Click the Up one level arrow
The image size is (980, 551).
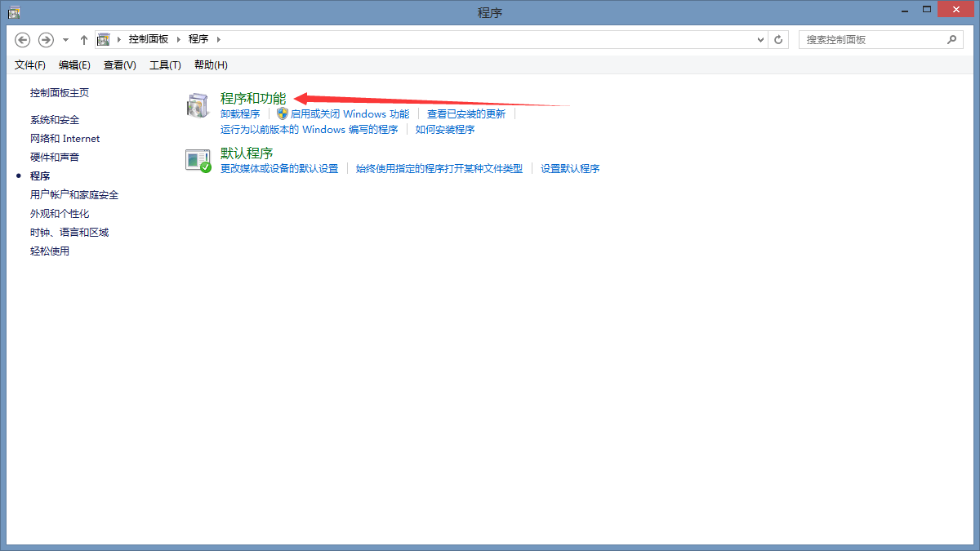[84, 39]
